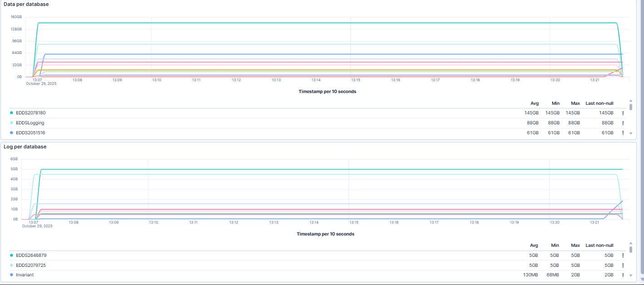644x285 pixels.
Task: Click the blue dot next to Invariant
Action: [x=11, y=275]
